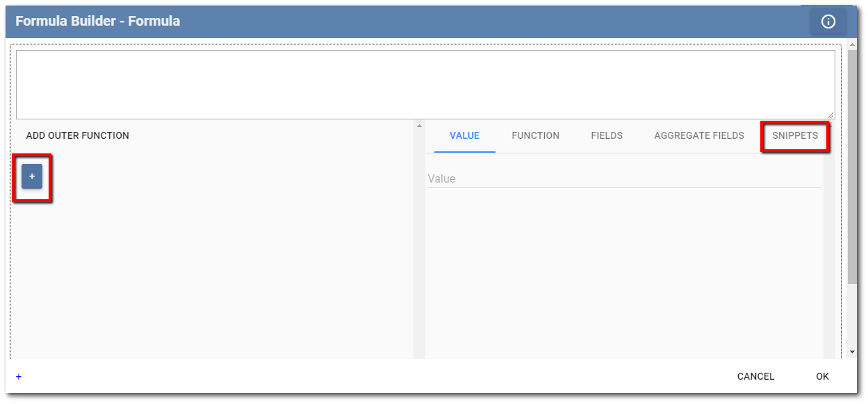The height and width of the screenshot is (404, 868).
Task: Go to the SNIPPETS tab
Action: click(x=795, y=135)
